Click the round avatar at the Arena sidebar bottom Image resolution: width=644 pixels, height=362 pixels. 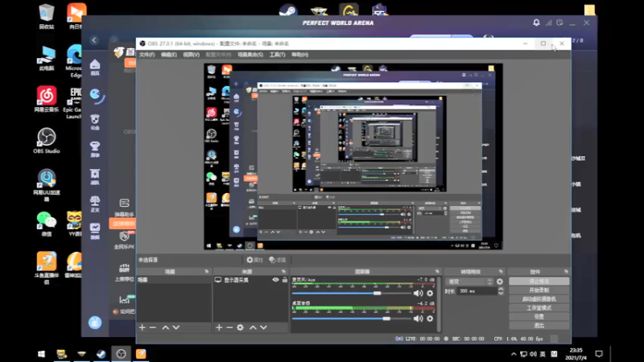(95, 323)
